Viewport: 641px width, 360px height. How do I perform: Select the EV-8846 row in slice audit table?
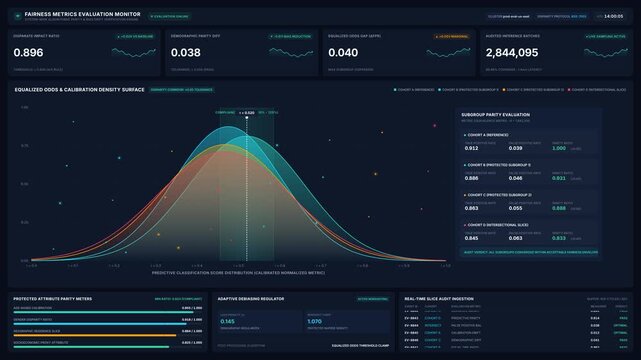[516, 340]
